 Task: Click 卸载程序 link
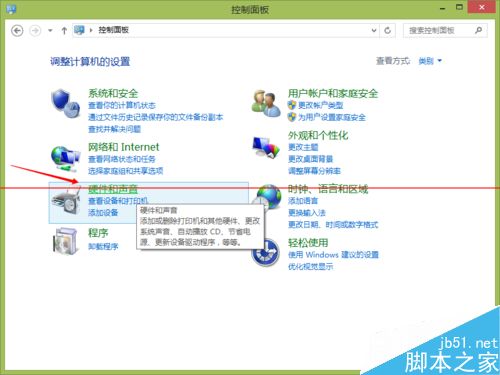103,246
